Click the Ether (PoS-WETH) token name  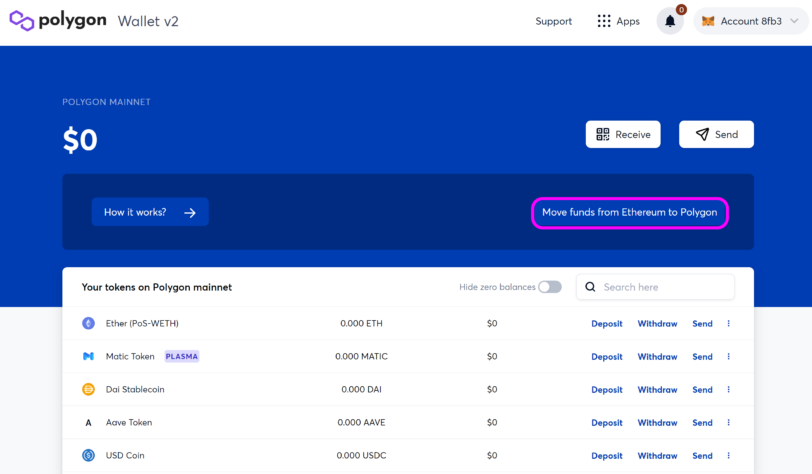tap(142, 323)
